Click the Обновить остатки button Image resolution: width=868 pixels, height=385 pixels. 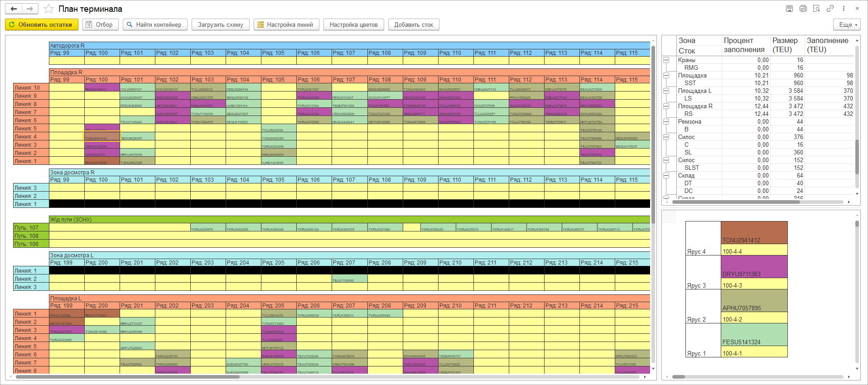point(42,25)
